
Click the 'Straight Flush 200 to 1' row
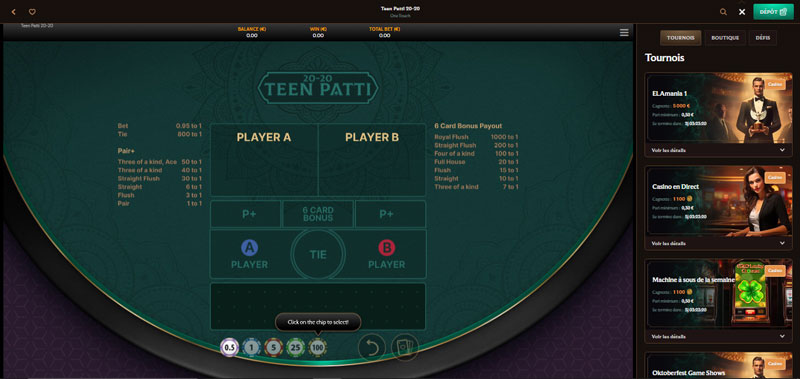coord(476,145)
